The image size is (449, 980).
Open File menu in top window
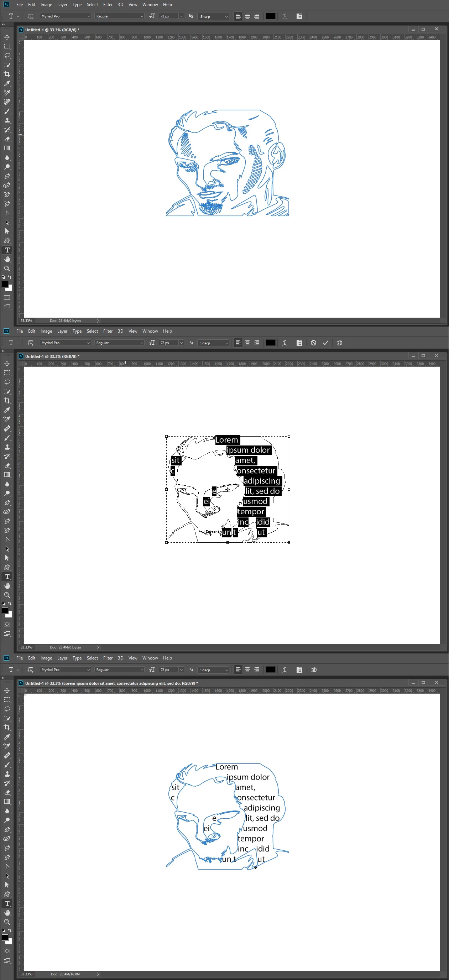pyautogui.click(x=20, y=5)
